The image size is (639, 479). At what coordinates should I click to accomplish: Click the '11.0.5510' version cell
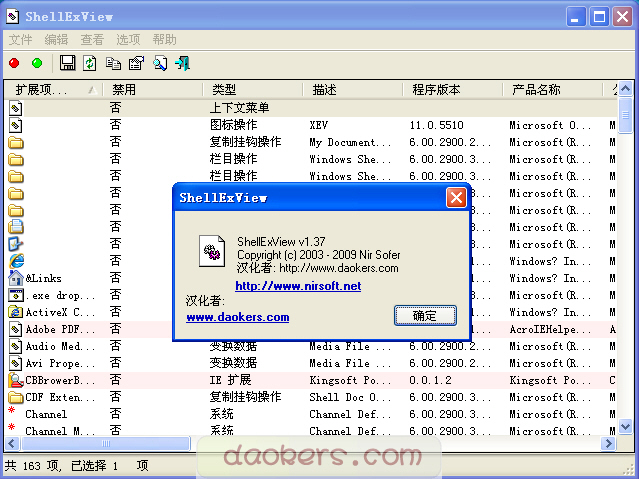(436, 125)
